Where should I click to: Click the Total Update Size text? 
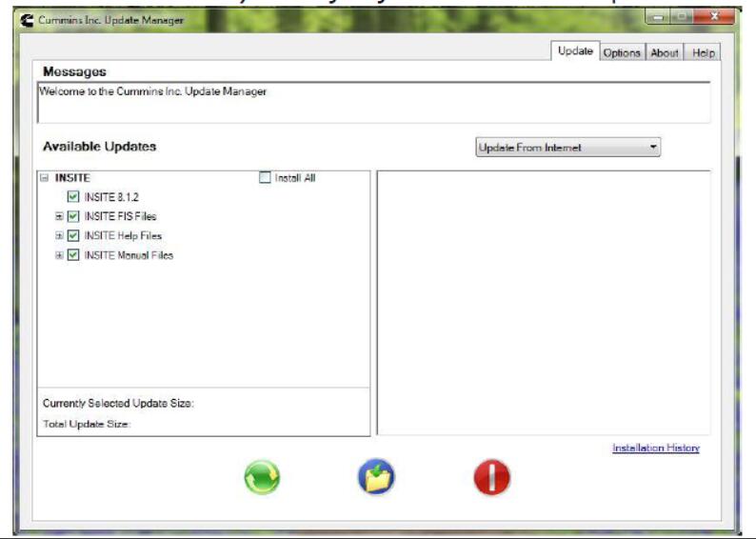click(87, 425)
